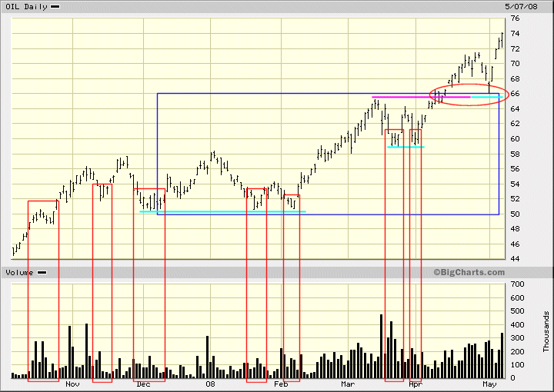Click the black legend dash beside OIL Daily
This screenshot has width=554, height=392.
click(x=55, y=7)
